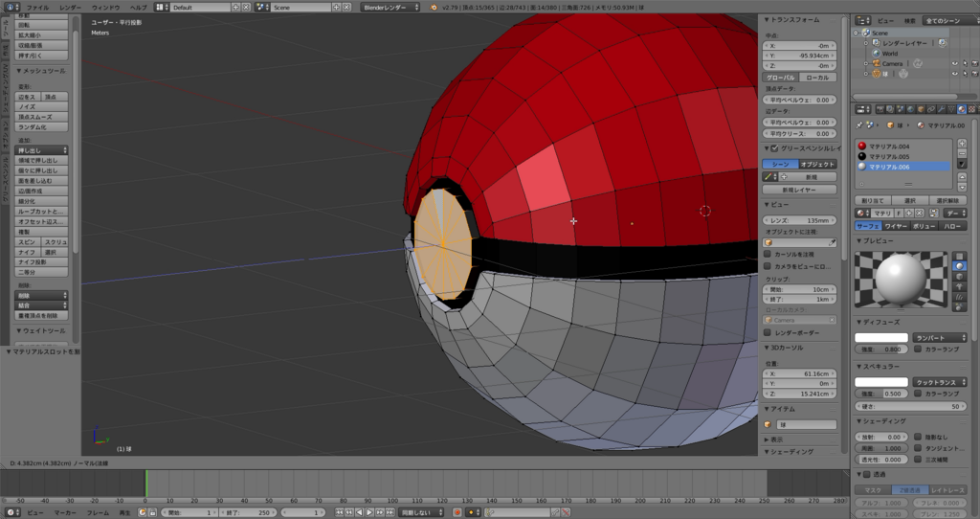Click the plus icon next to Default layout
This screenshot has height=519, width=980.
click(237, 7)
